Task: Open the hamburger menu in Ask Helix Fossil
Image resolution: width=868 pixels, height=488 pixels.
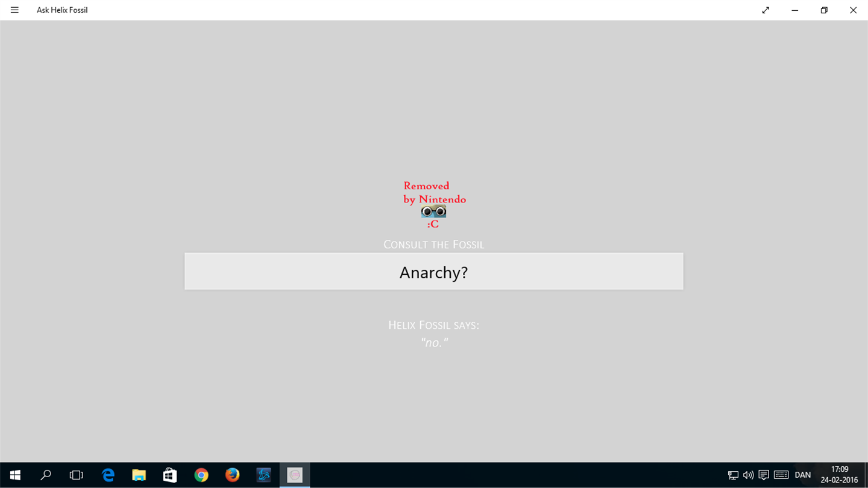Action: click(14, 10)
